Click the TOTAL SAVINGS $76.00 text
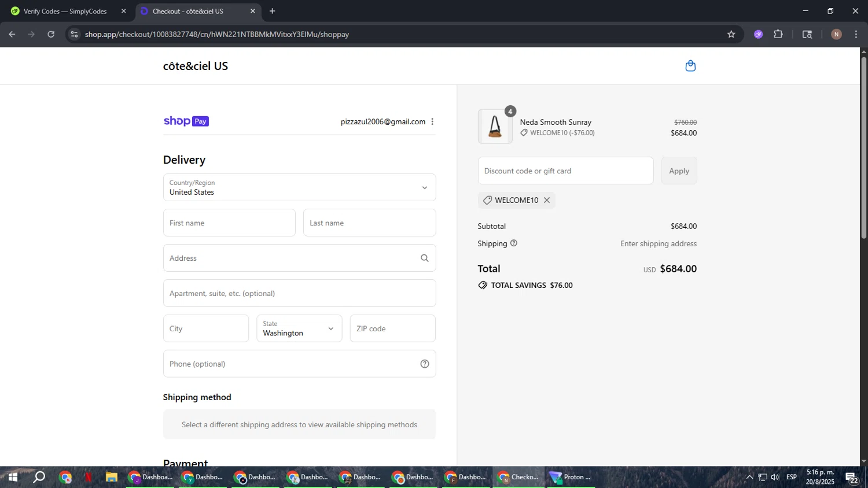This screenshot has height=488, width=868. coord(532,285)
